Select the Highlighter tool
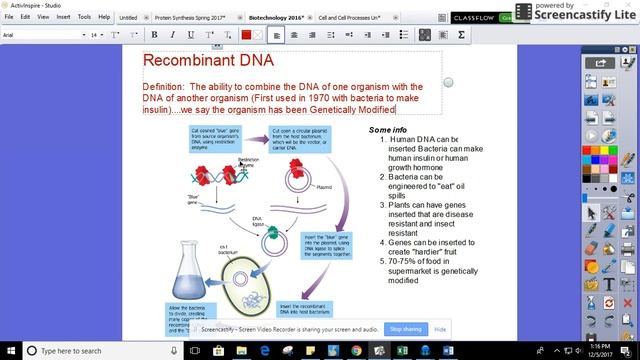 click(609, 231)
